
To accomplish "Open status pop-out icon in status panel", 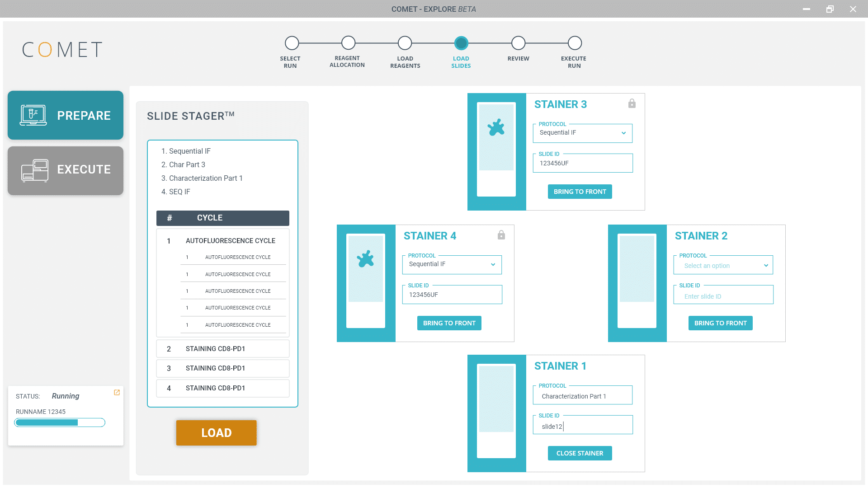I will click(x=117, y=393).
